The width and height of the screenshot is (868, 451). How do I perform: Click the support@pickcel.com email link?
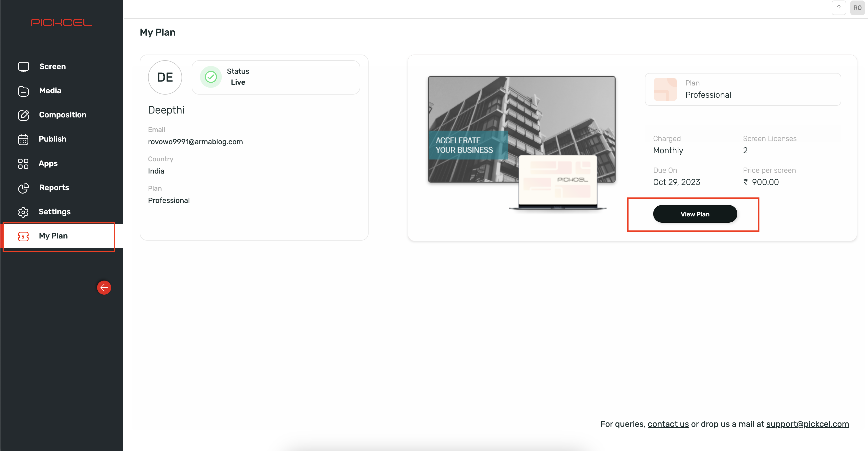[x=807, y=424]
